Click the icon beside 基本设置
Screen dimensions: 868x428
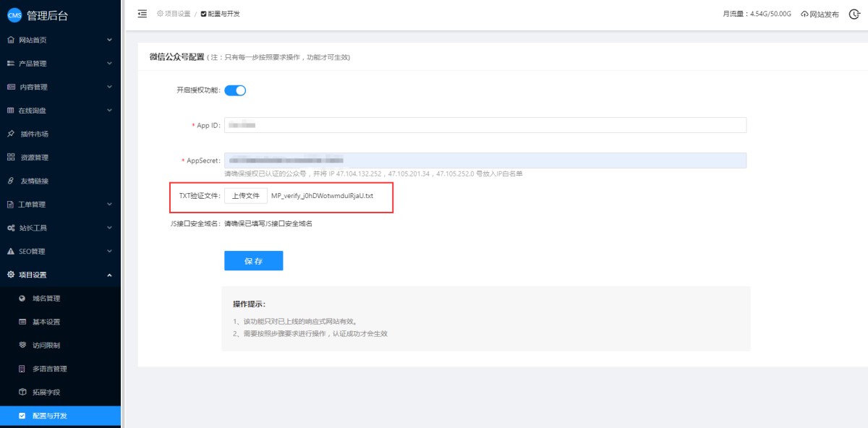22,322
